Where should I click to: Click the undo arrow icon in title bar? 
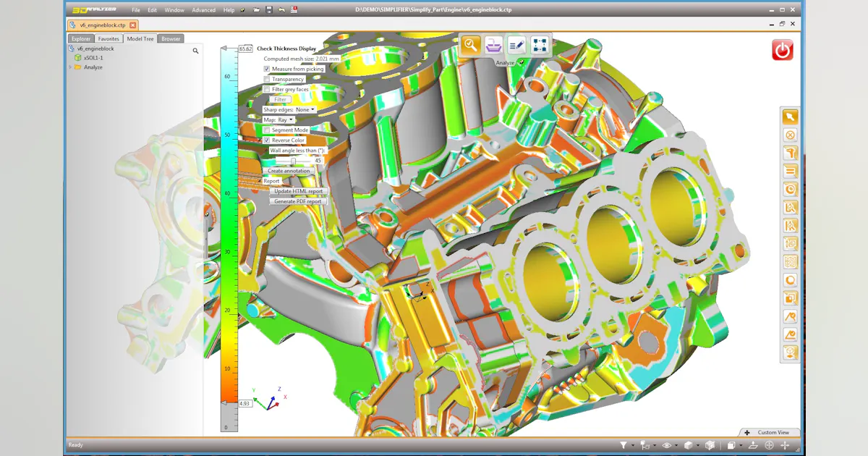[281, 10]
